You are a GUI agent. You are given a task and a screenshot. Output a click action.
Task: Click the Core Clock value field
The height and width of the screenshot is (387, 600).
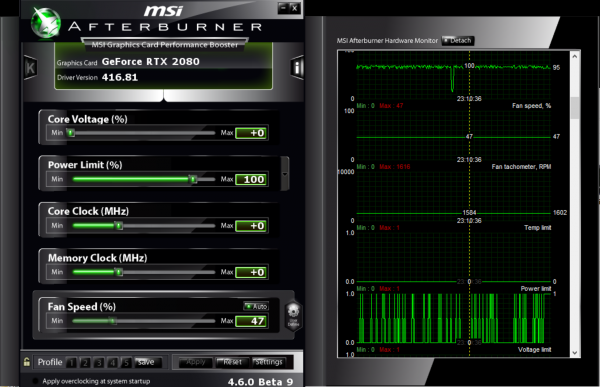point(251,226)
